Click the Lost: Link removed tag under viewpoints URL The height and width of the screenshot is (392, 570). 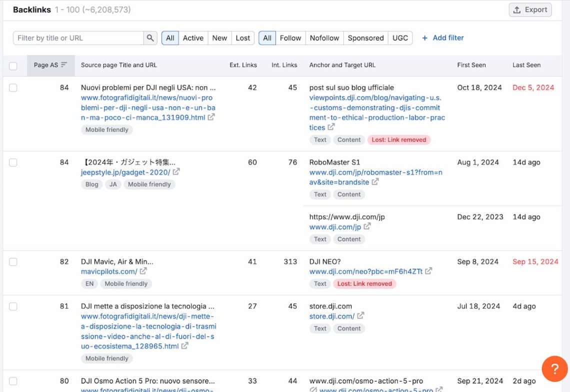pos(399,139)
